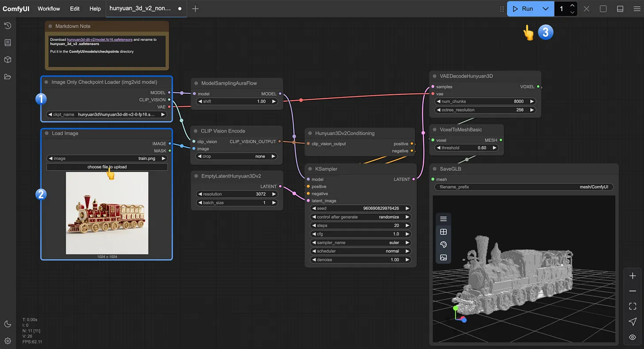Open the hunyuan3d-dit-v2 model.fp16.safetensors link
Image resolution: width=644 pixels, height=349 pixels.
pos(100,39)
